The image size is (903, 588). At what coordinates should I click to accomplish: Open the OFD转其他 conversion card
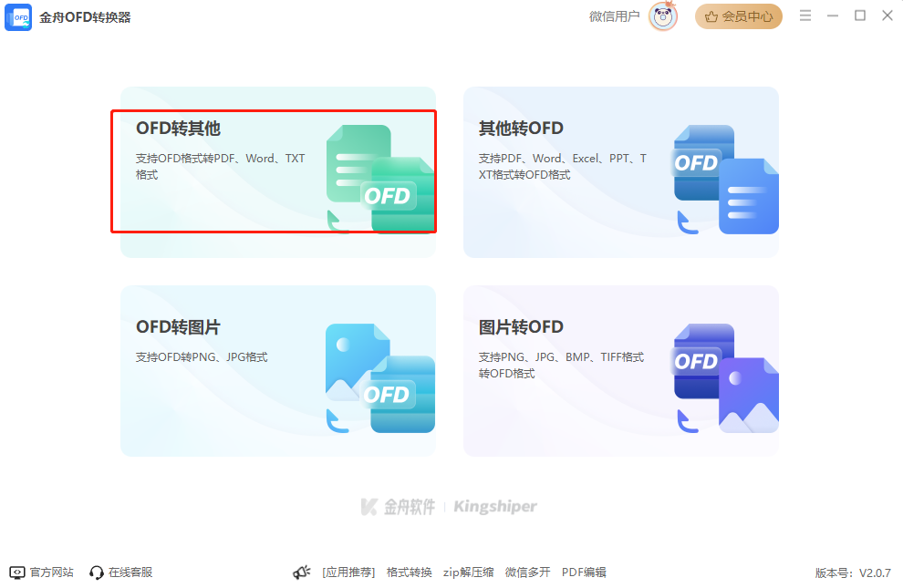click(277, 172)
